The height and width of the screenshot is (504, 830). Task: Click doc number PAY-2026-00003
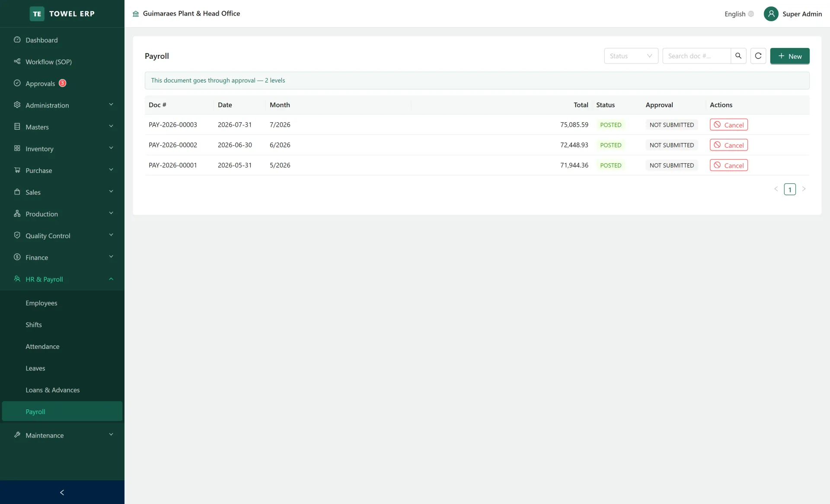(x=173, y=124)
